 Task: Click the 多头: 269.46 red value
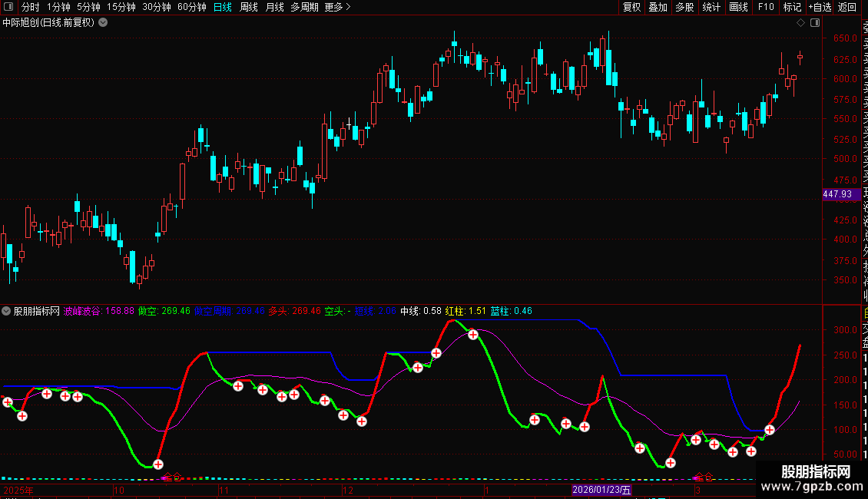(x=294, y=311)
